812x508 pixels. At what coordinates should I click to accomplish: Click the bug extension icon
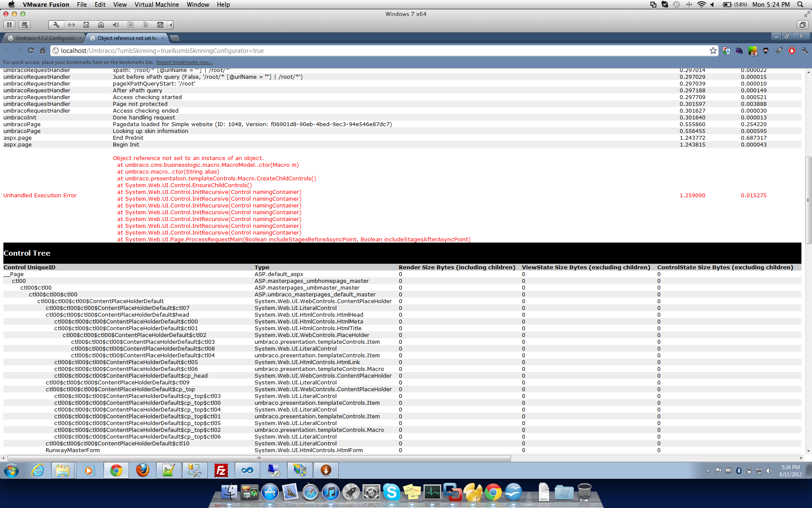point(779,51)
